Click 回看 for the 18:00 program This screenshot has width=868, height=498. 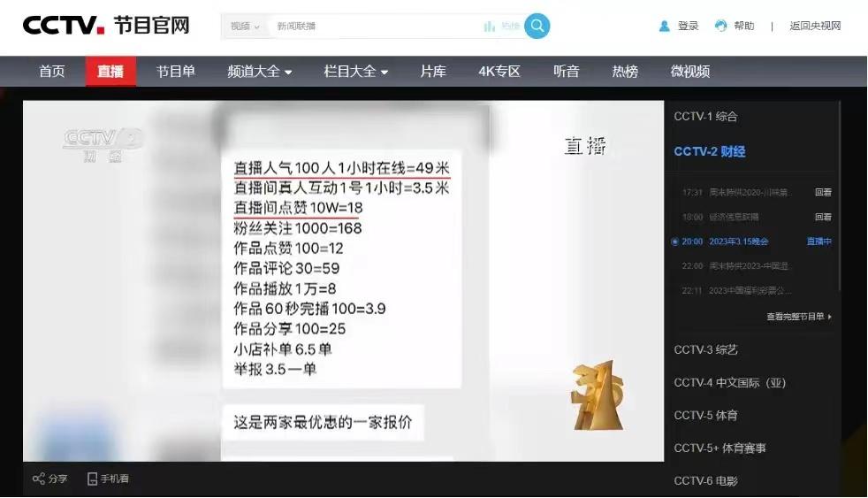click(x=823, y=217)
